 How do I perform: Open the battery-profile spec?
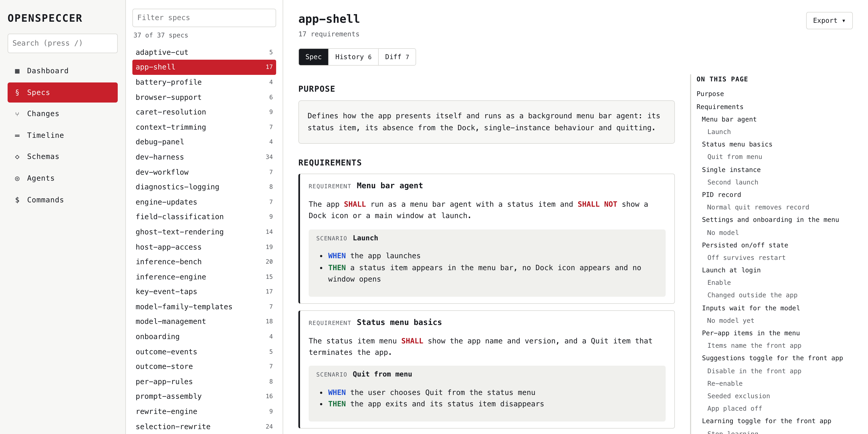pyautogui.click(x=204, y=82)
